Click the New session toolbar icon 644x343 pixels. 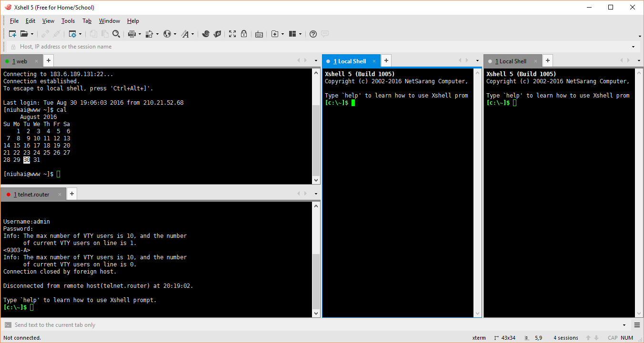point(13,34)
